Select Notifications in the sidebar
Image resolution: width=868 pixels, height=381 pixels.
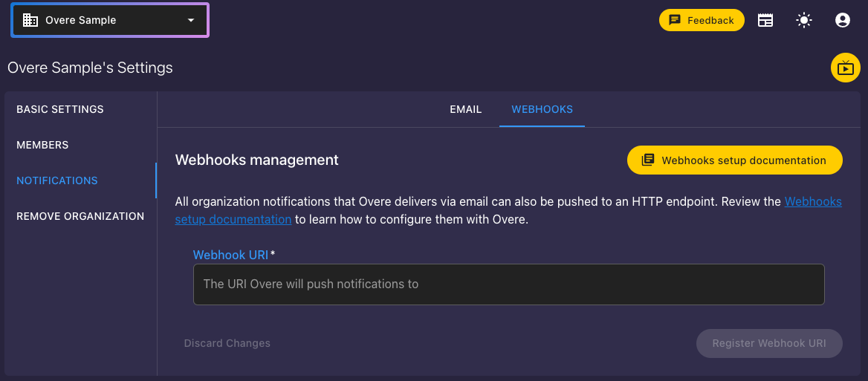57,180
